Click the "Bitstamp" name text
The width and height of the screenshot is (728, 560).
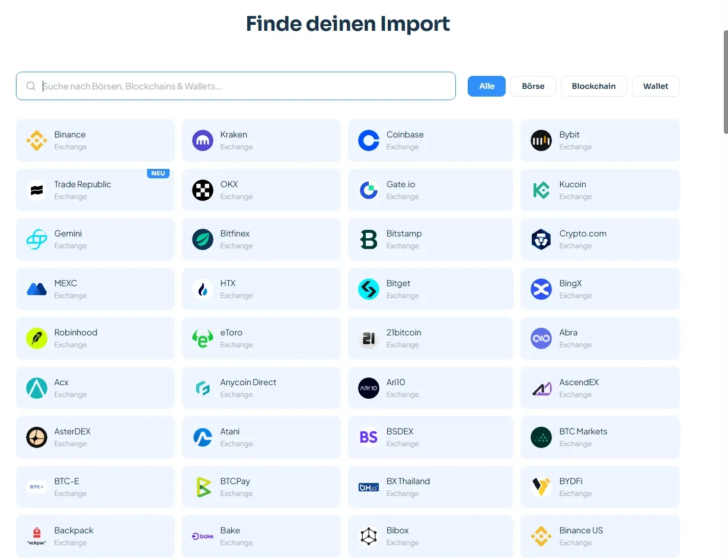click(x=404, y=233)
